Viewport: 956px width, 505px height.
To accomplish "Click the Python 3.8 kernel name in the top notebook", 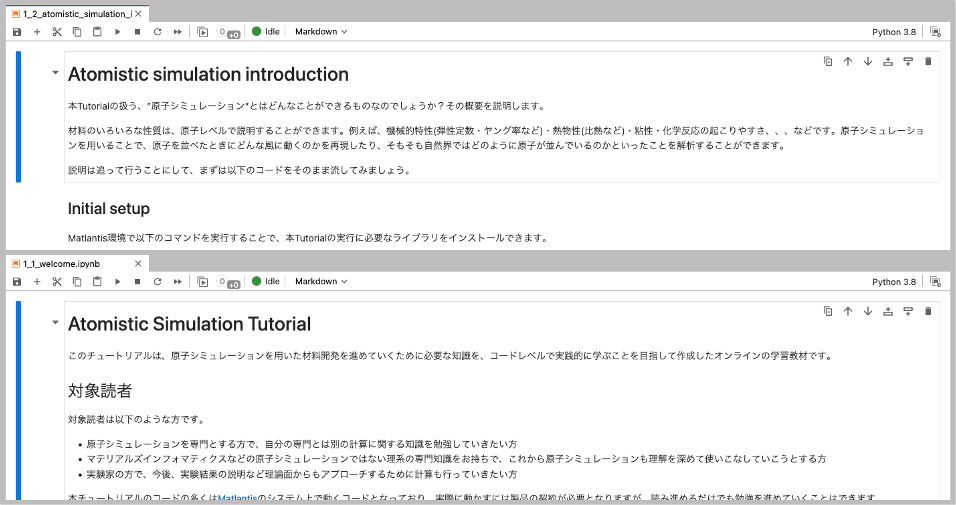I will click(893, 32).
